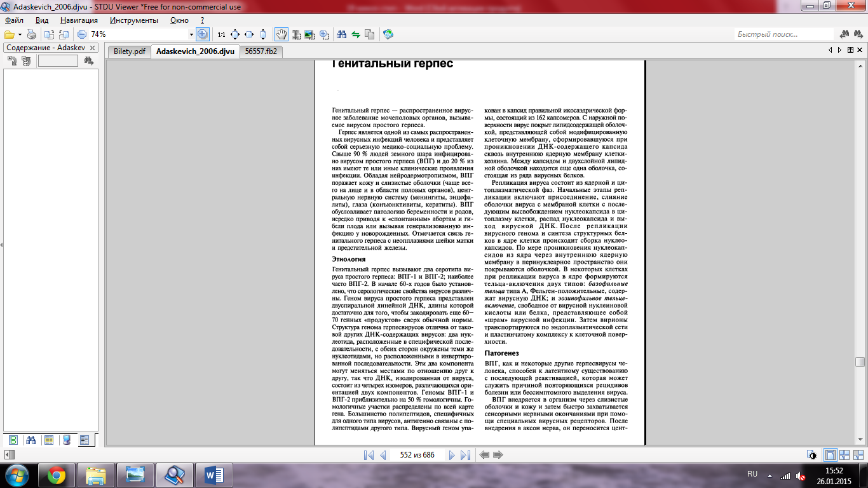Screen dimensions: 868x488
Task: Find previous match with the left binoculars icon
Action: [x=845, y=34]
